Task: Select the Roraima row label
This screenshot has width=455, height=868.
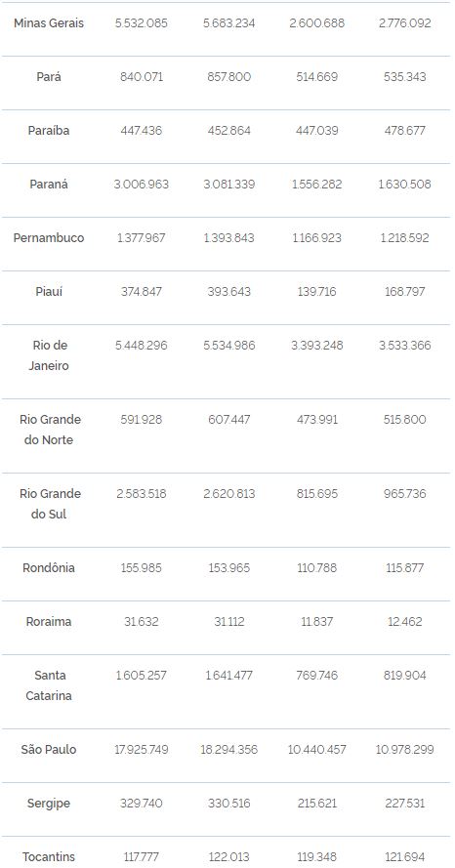Action: 49,622
